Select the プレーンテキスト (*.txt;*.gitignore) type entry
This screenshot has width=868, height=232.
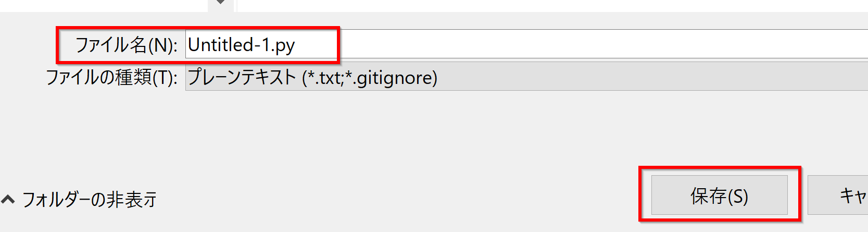(312, 77)
